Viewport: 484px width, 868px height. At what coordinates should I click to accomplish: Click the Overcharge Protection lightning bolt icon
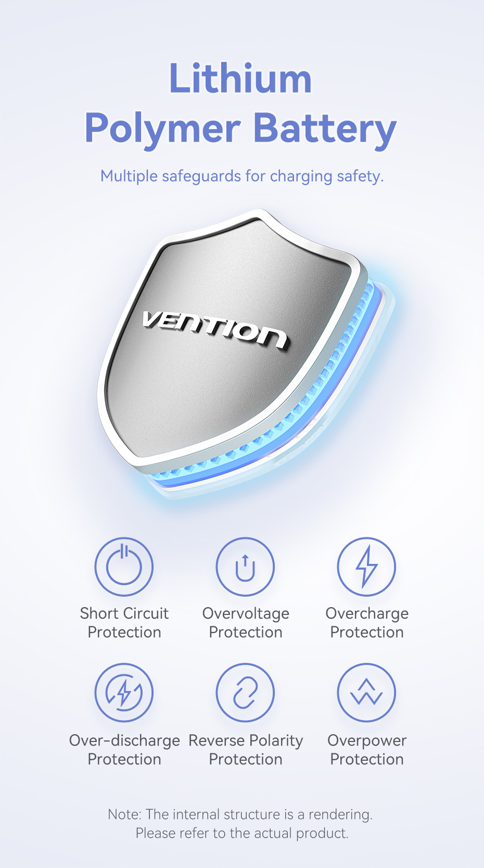pyautogui.click(x=366, y=567)
